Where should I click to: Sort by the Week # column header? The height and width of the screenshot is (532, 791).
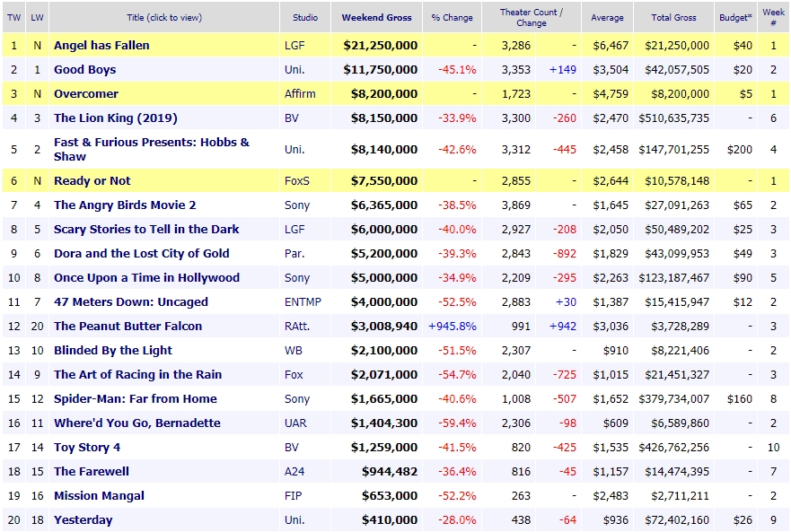pyautogui.click(x=773, y=18)
